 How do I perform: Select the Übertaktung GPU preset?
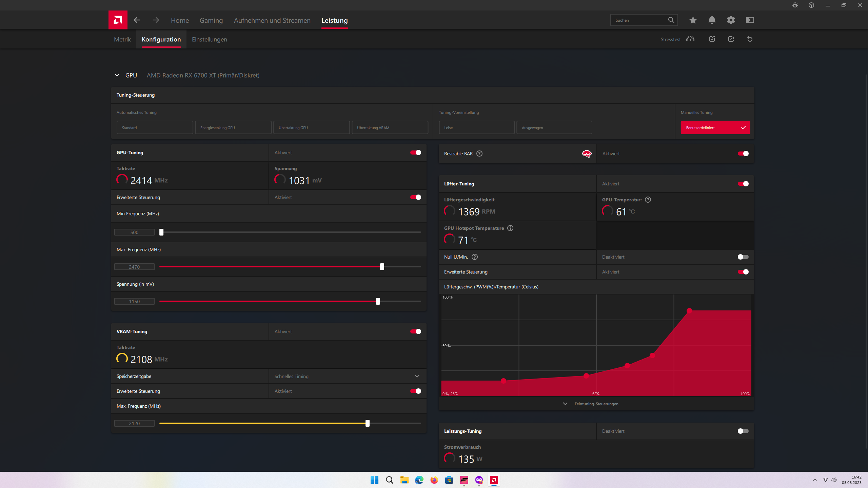tap(311, 127)
